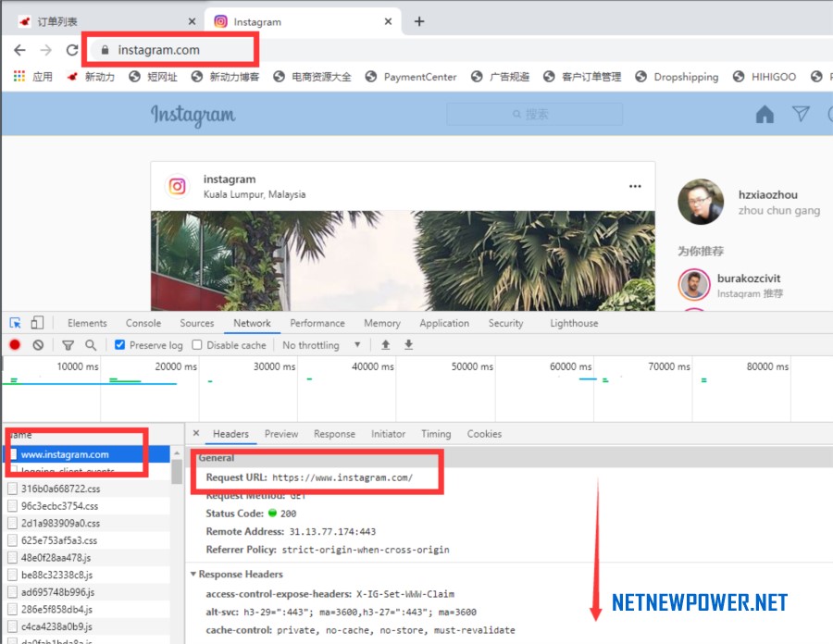Screen dimensions: 833x644
Task: Select 96c3ecbc3754.css request
Action: click(x=88, y=506)
